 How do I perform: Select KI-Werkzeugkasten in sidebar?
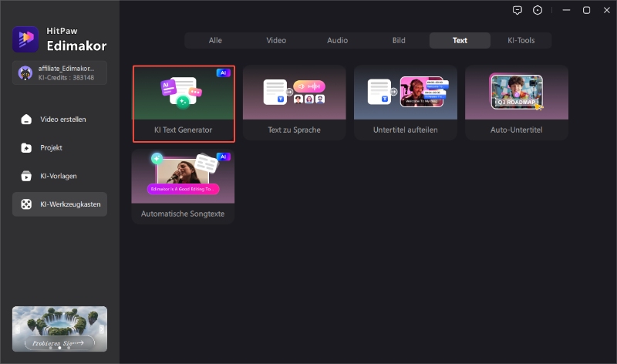click(x=59, y=204)
